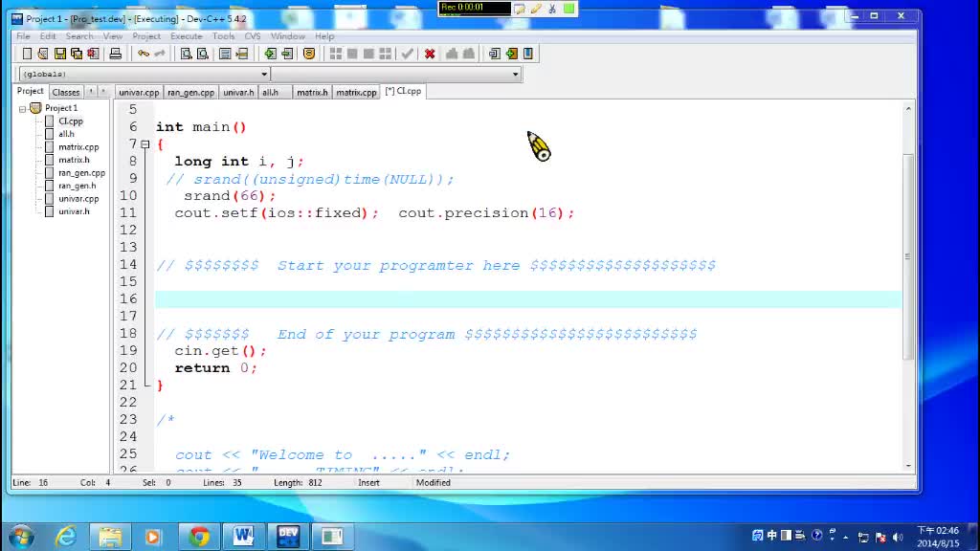Open the Project menu

pyautogui.click(x=146, y=36)
